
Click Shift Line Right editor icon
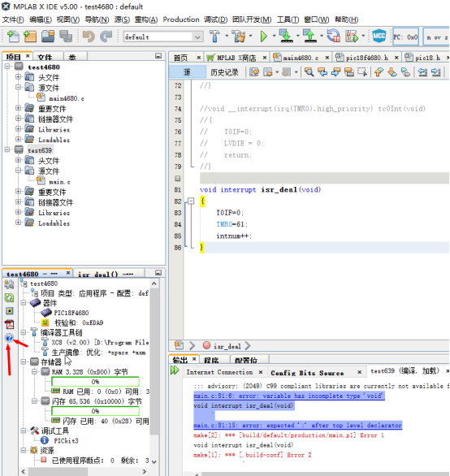(x=435, y=72)
